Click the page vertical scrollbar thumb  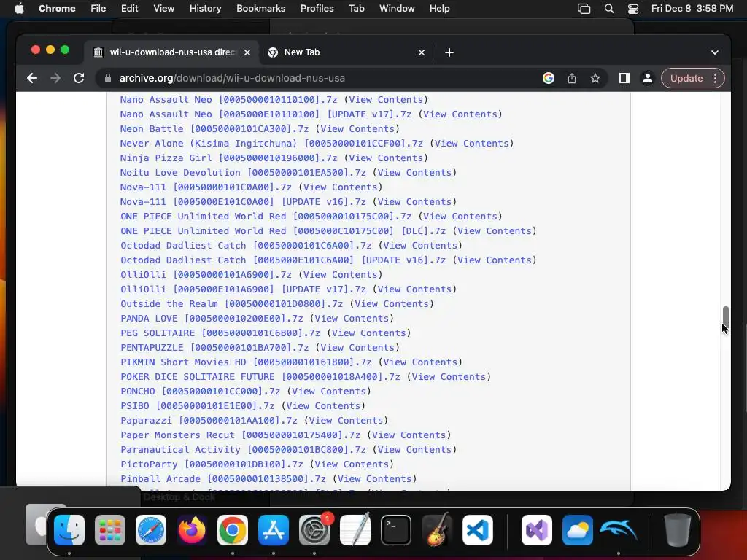pyautogui.click(x=726, y=317)
